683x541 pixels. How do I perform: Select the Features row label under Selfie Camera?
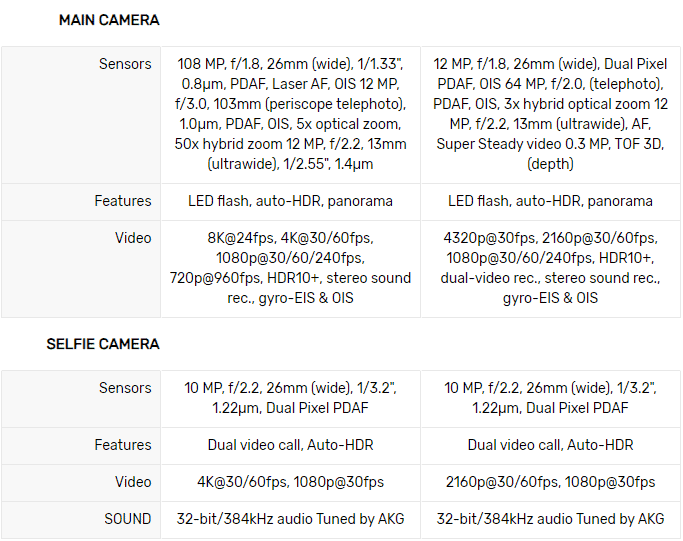coord(123,445)
